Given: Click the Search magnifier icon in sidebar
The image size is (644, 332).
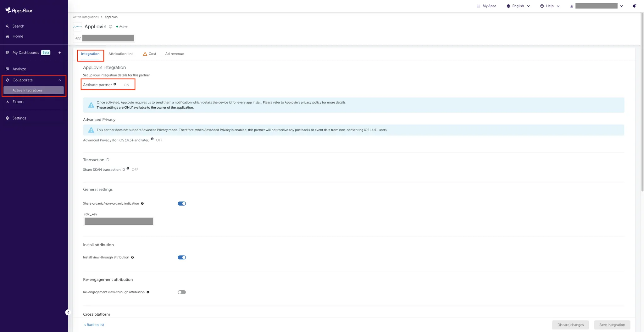Looking at the screenshot, I should (8, 26).
